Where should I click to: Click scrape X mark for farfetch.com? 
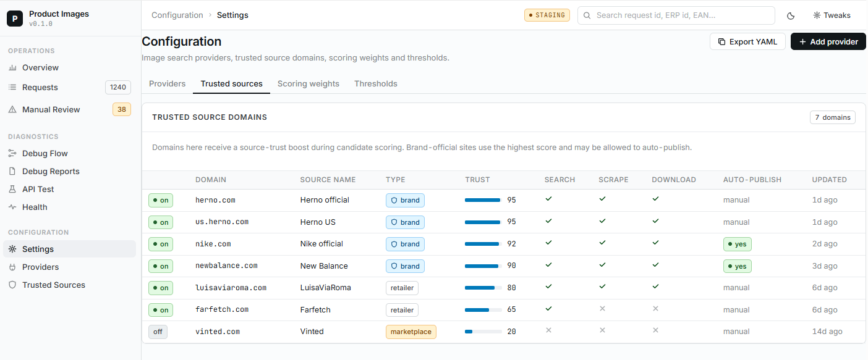(x=602, y=309)
